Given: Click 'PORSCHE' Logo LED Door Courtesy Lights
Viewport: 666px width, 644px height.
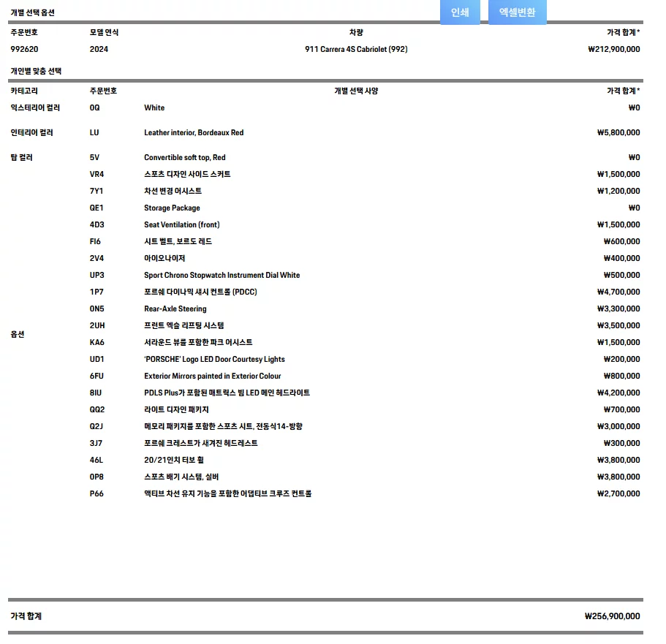Looking at the screenshot, I should 214,360.
